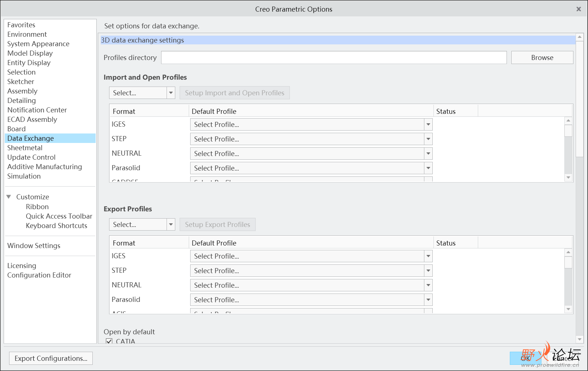Open Sheetmetal options

pos(25,148)
